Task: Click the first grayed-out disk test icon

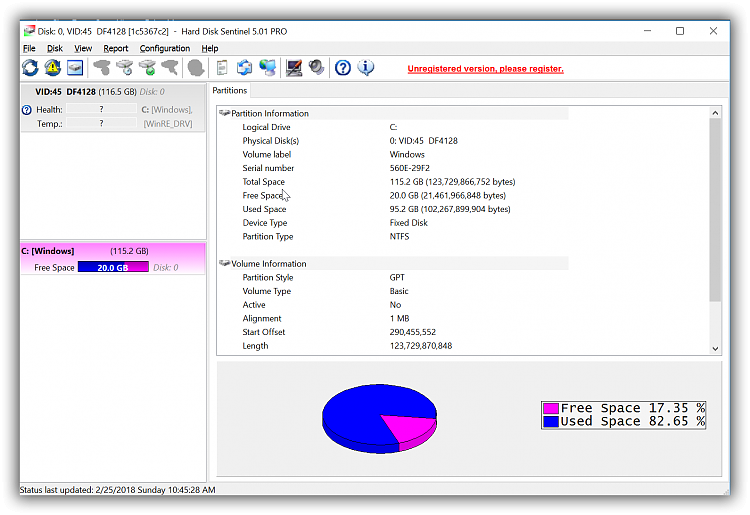Action: pyautogui.click(x=101, y=68)
